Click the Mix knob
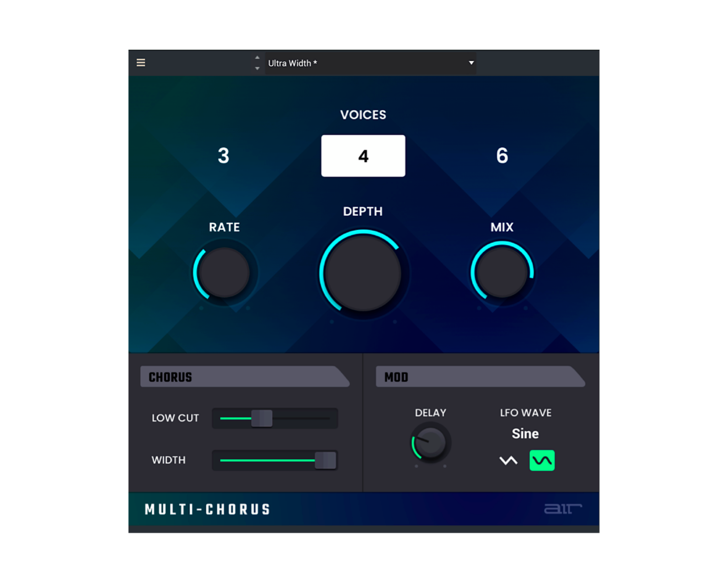The width and height of the screenshot is (728, 582). (502, 273)
